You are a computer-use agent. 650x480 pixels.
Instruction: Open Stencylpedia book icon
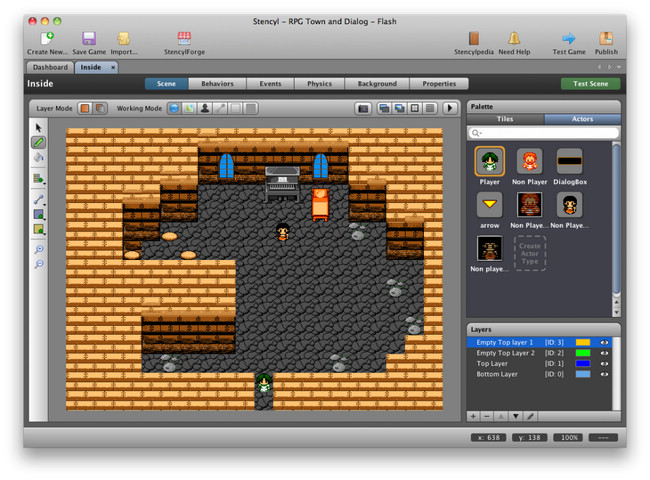(x=473, y=38)
